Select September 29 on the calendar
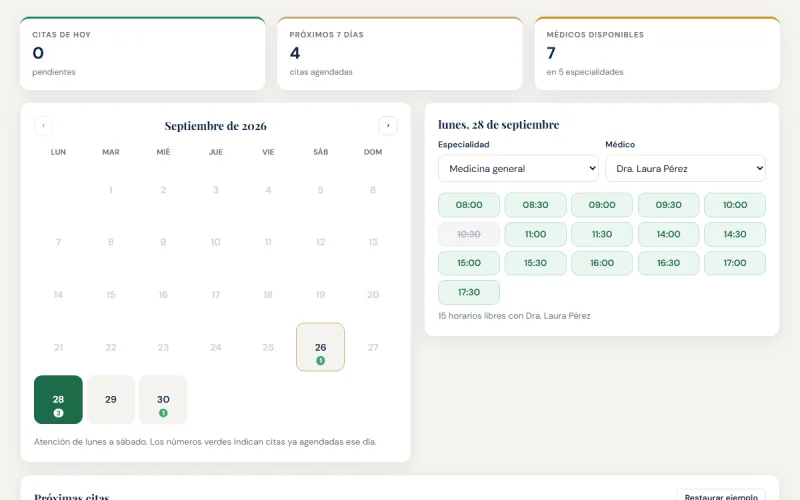This screenshot has width=800, height=500. (111, 399)
